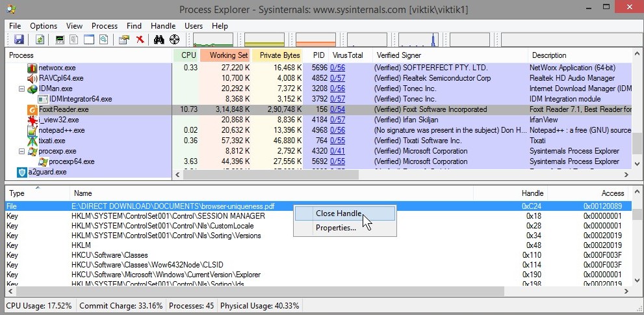
Task: Open the File menu
Action: (15, 26)
